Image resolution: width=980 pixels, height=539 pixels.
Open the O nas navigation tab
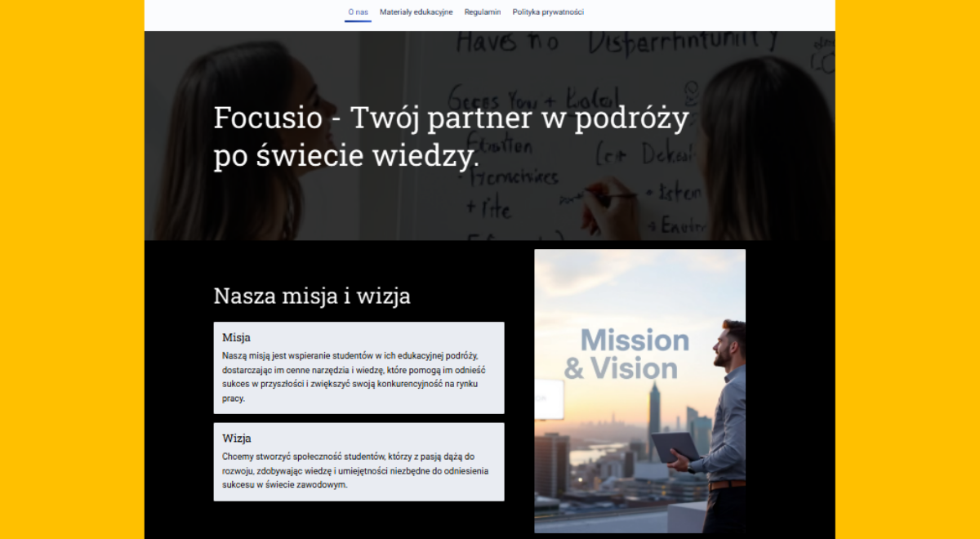click(358, 12)
